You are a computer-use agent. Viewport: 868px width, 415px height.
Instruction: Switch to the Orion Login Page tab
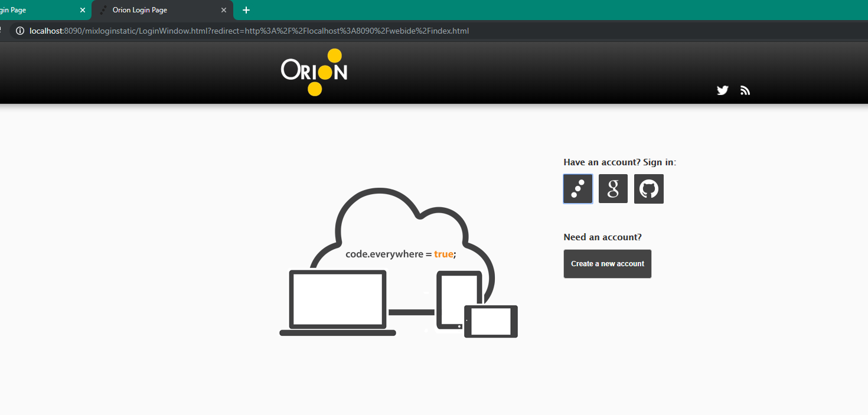point(162,10)
